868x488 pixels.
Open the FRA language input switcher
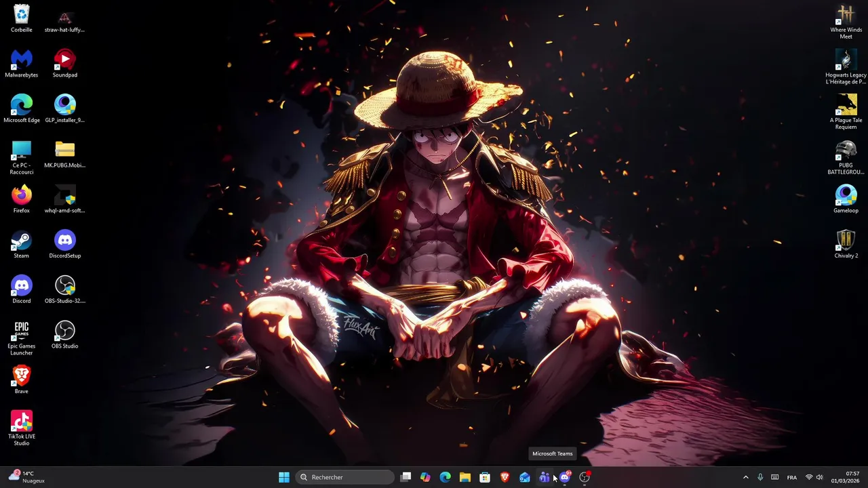click(792, 477)
